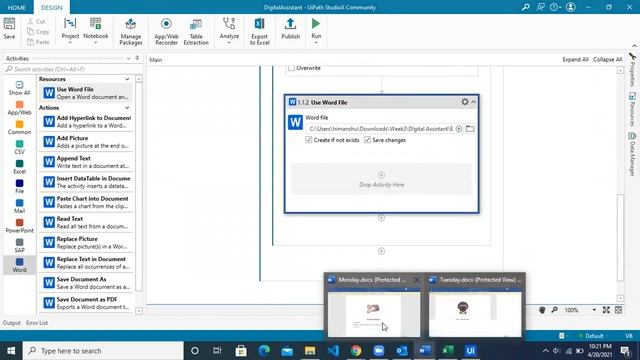Toggle the Overwrite checkbox
The height and width of the screenshot is (360, 640).
291,68
